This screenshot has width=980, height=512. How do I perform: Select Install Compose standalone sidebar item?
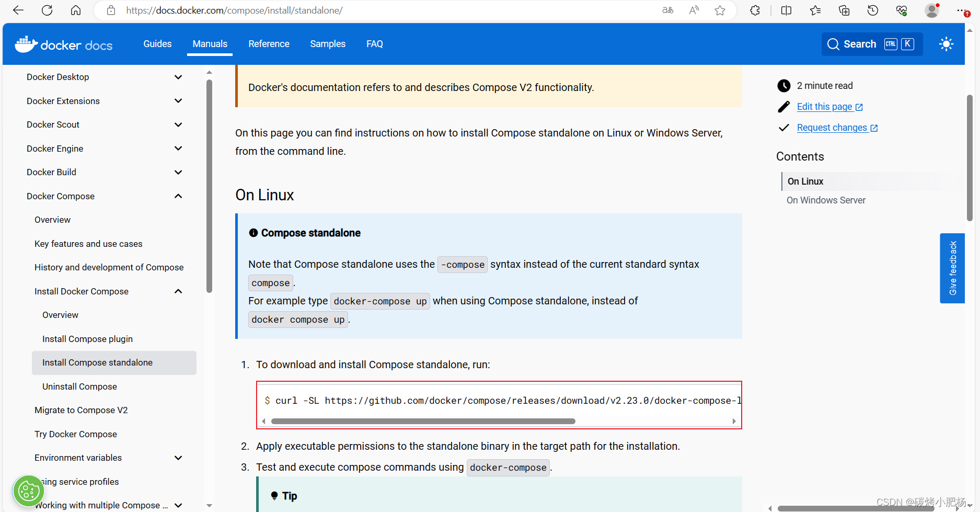[x=114, y=362]
